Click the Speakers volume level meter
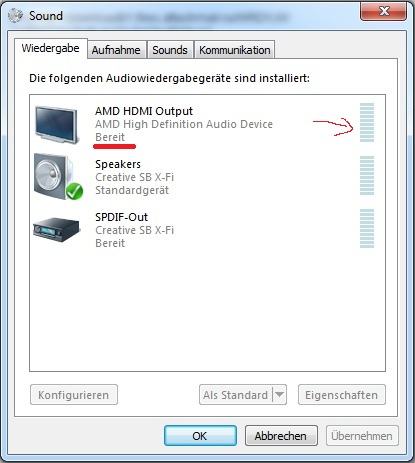Image resolution: width=415 pixels, height=463 pixels. tap(367, 175)
